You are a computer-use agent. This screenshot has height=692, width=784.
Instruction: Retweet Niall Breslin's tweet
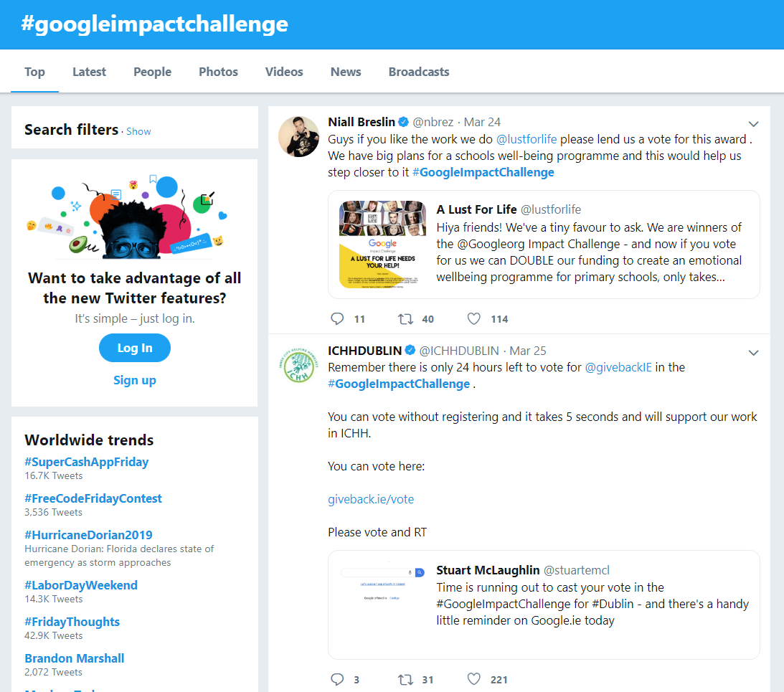click(405, 318)
